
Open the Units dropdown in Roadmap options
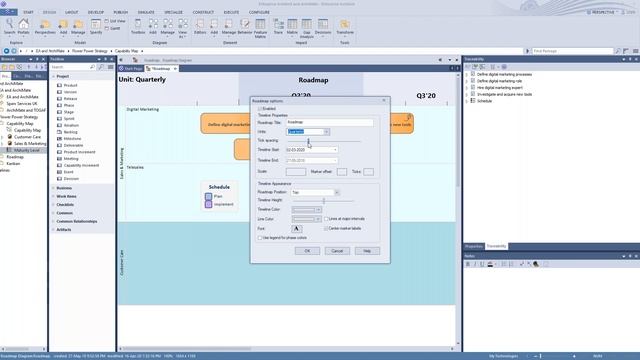point(326,132)
